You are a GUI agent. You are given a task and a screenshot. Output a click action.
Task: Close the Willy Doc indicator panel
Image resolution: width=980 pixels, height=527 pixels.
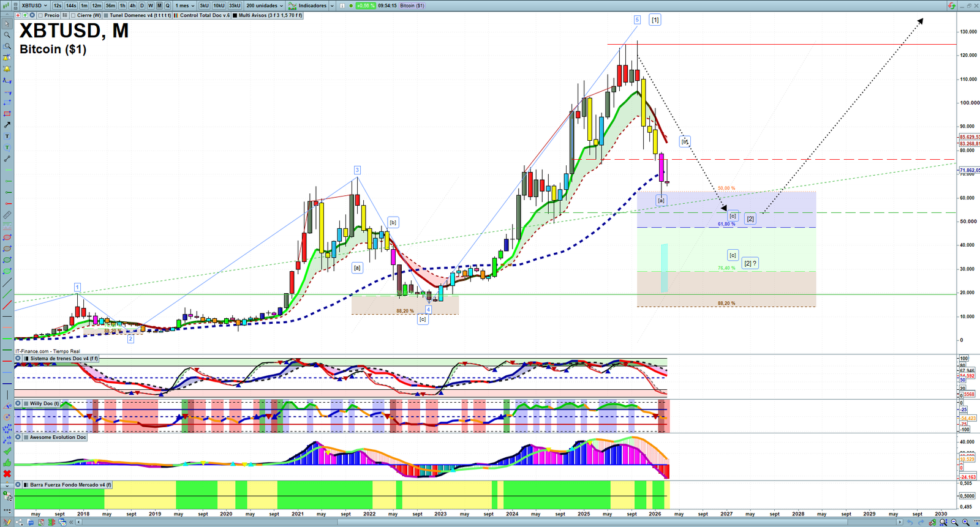pos(18,404)
